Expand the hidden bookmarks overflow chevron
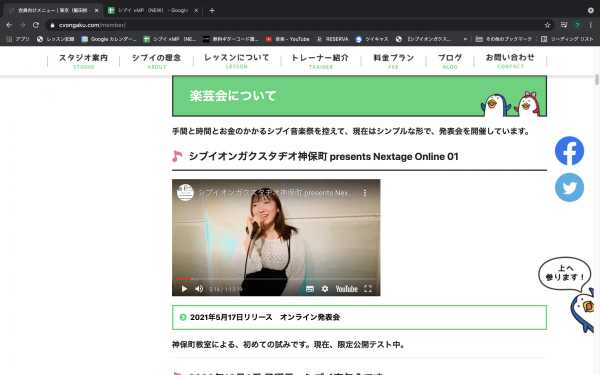Viewport: 600px width, 375px height. (465, 39)
